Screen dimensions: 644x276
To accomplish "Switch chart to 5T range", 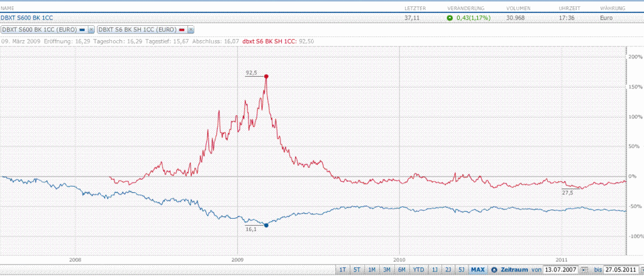I will tap(357, 269).
